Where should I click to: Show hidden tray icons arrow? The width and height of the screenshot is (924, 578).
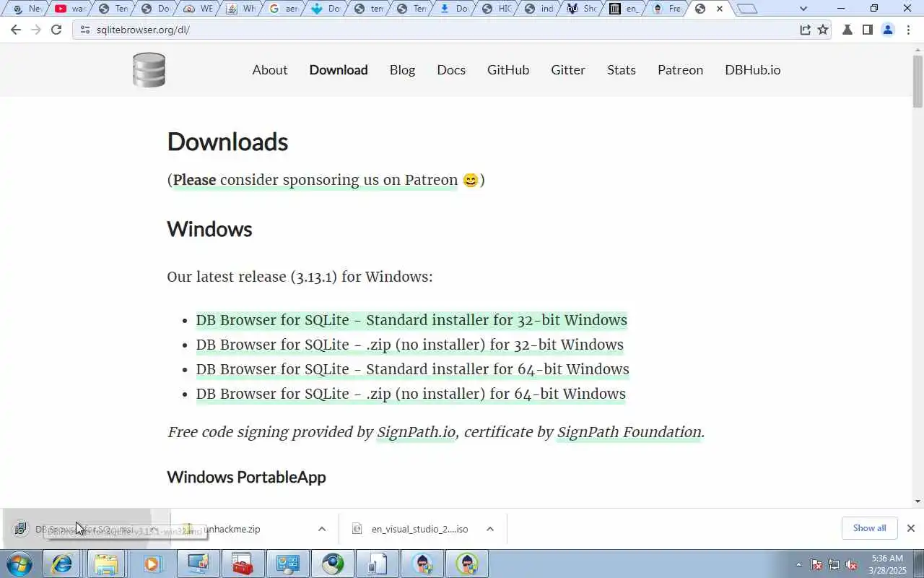click(x=798, y=564)
